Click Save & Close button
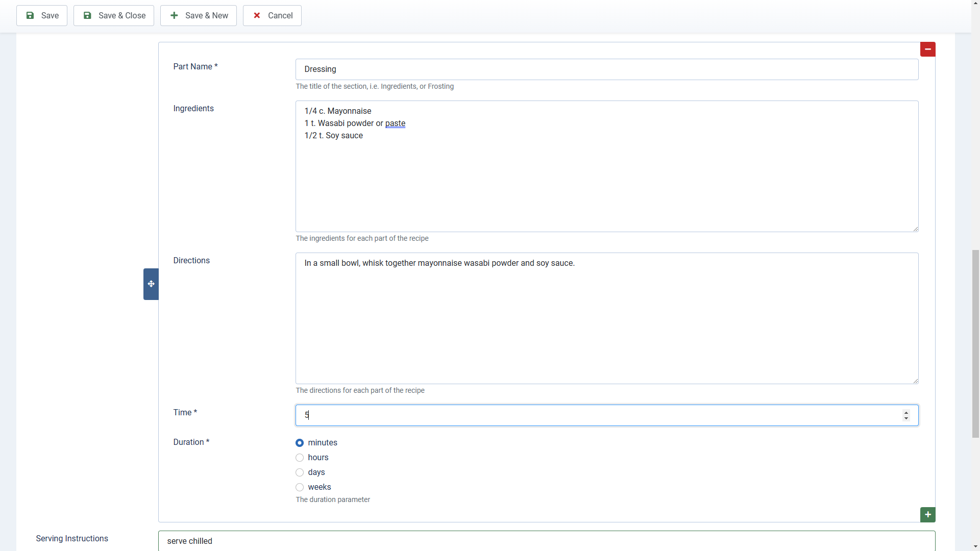980x551 pixels. [x=113, y=15]
